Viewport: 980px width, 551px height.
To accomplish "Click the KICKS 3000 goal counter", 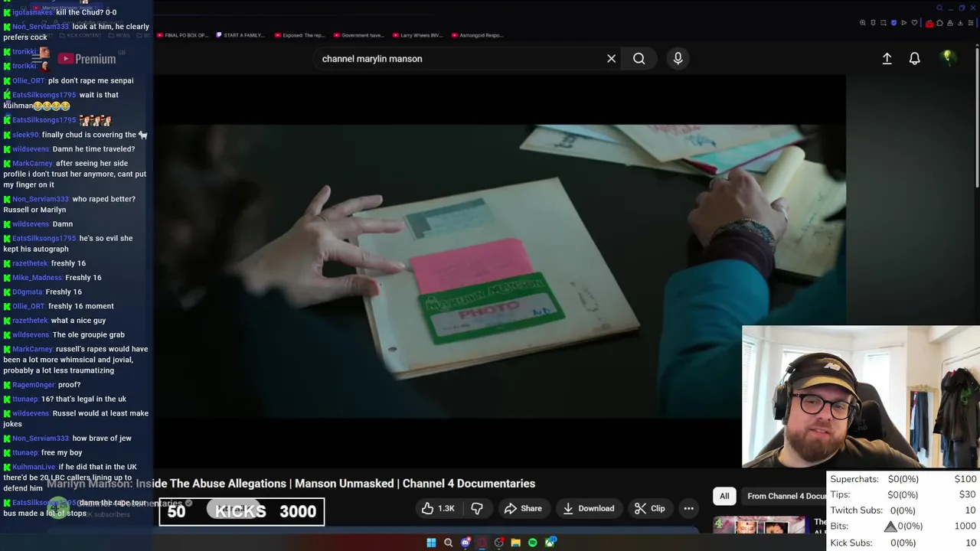I will pyautogui.click(x=242, y=511).
